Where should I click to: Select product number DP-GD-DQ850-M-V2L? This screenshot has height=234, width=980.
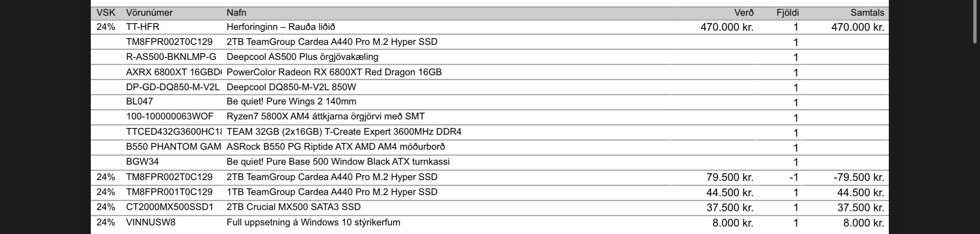173,87
